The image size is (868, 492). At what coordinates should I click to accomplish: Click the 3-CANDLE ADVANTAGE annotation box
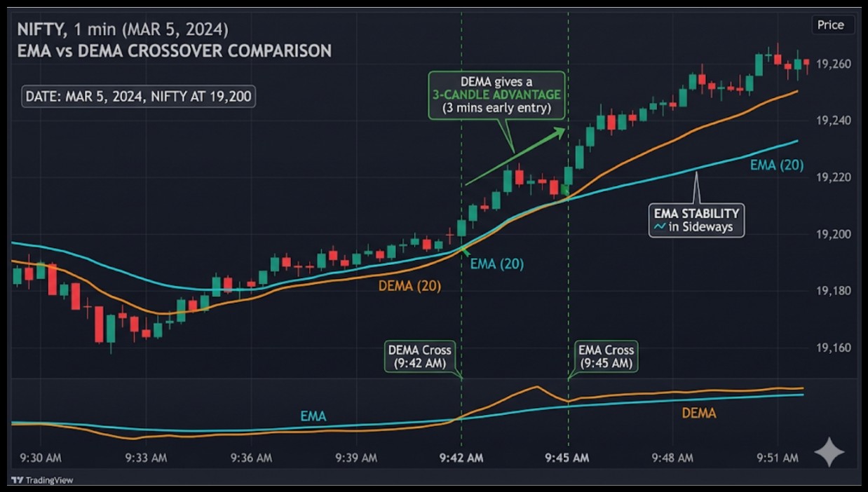(x=496, y=95)
